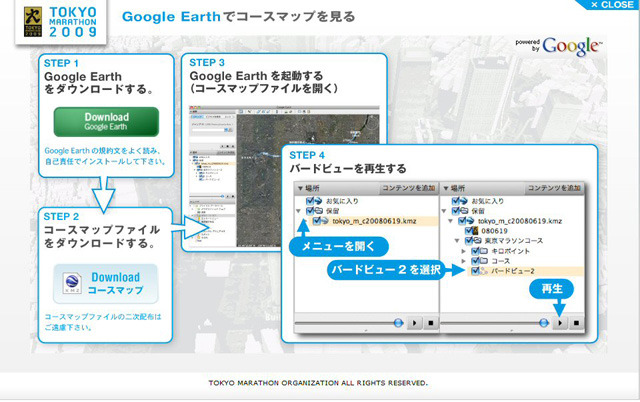This screenshot has height=402, width=640.
Task: Toggle お気に入り checkbox in left Places panel
Action: coord(310,201)
